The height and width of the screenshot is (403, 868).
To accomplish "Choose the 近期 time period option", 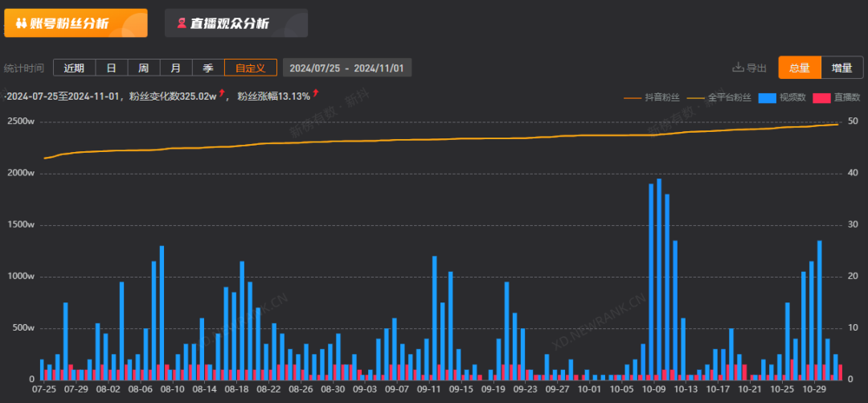I will click(x=74, y=68).
